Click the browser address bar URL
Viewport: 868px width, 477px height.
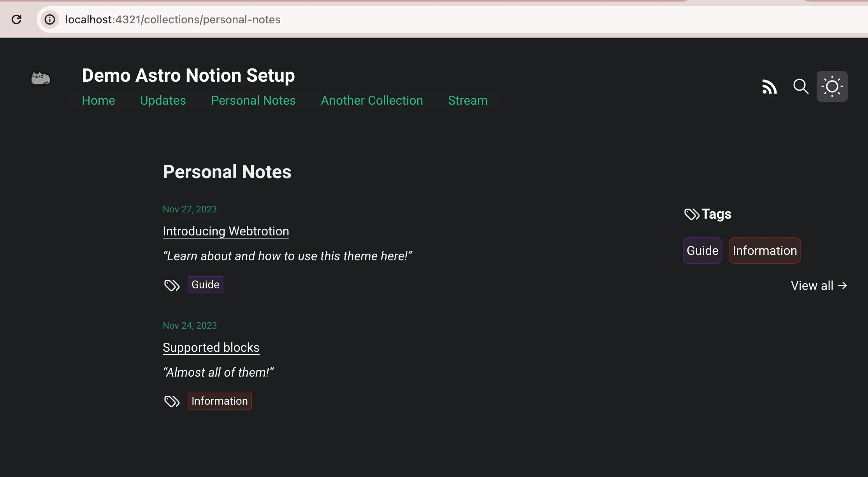173,19
